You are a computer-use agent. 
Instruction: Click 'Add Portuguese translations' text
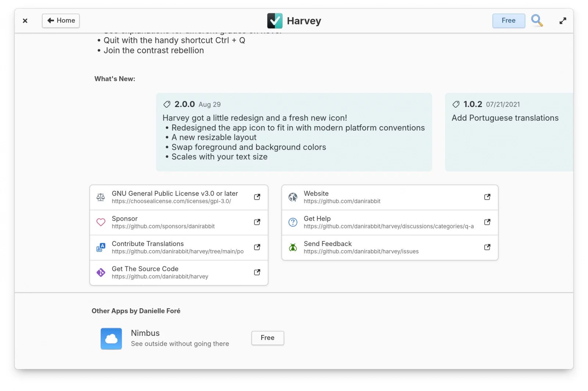505,118
